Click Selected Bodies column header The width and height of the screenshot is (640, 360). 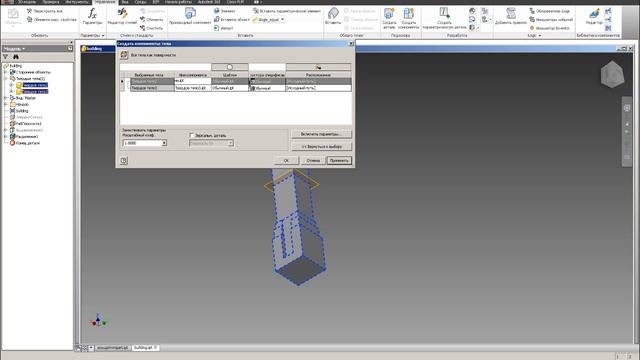(x=149, y=75)
